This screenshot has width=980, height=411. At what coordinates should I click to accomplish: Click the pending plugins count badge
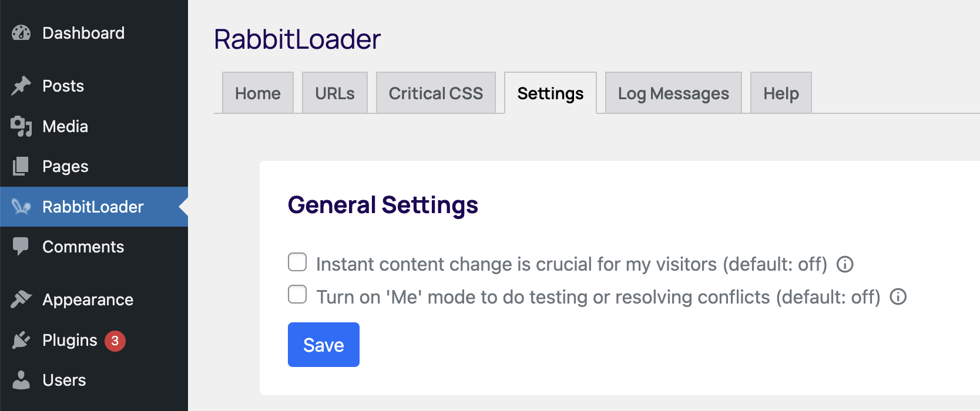(115, 340)
